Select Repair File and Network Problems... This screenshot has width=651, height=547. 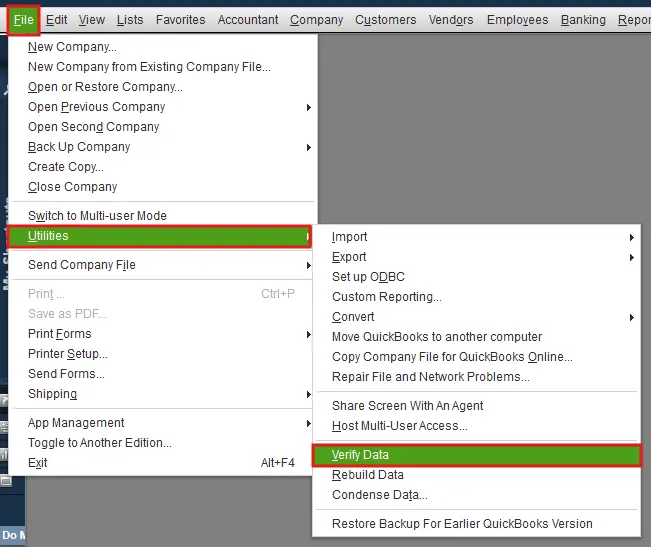[x=477, y=377]
